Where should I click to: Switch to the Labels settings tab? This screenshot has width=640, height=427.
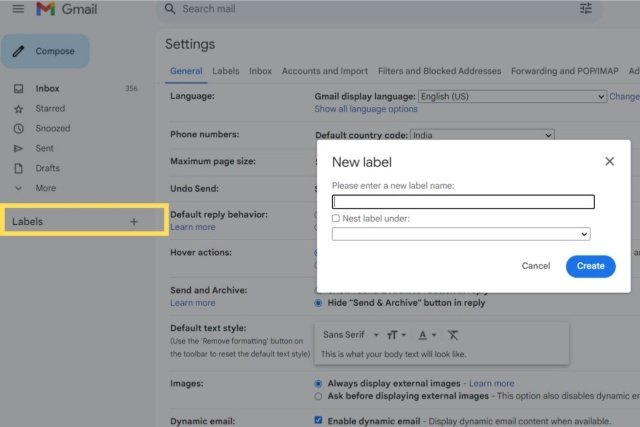pos(226,71)
